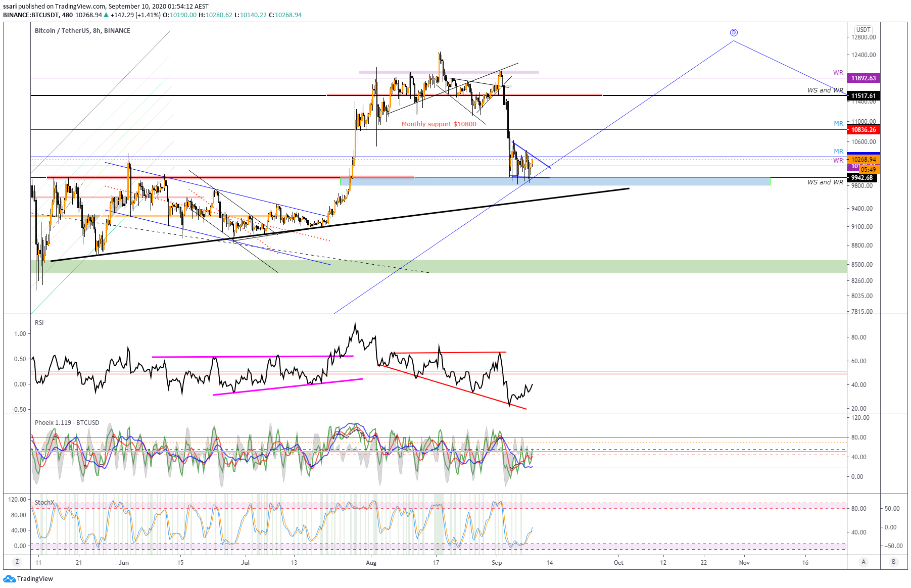Image resolution: width=911 pixels, height=588 pixels.
Task: Click the TradingView logo
Action: (28, 578)
